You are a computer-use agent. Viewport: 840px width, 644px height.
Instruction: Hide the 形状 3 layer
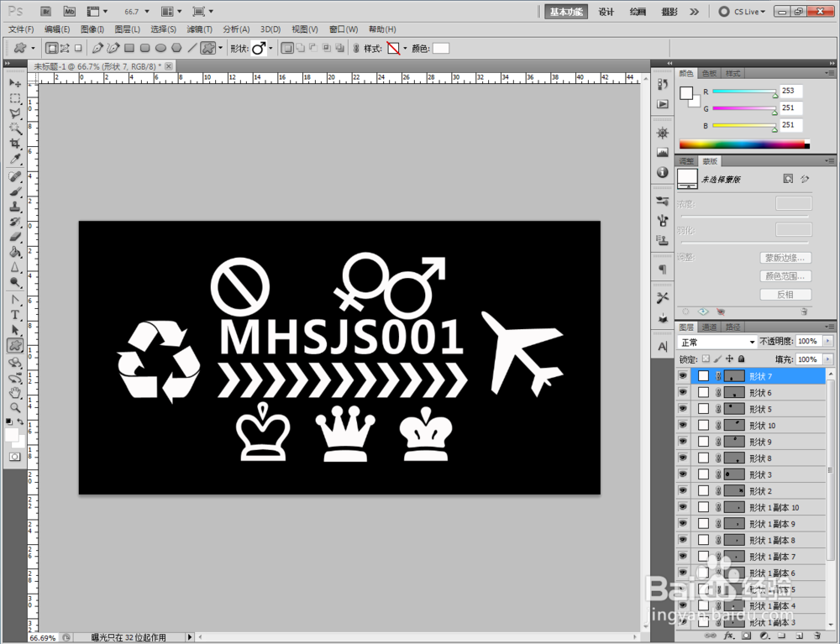tap(683, 474)
